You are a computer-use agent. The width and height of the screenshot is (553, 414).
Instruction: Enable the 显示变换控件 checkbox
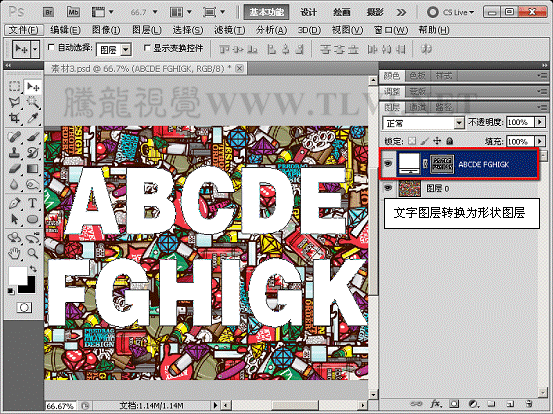pyautogui.click(x=147, y=48)
